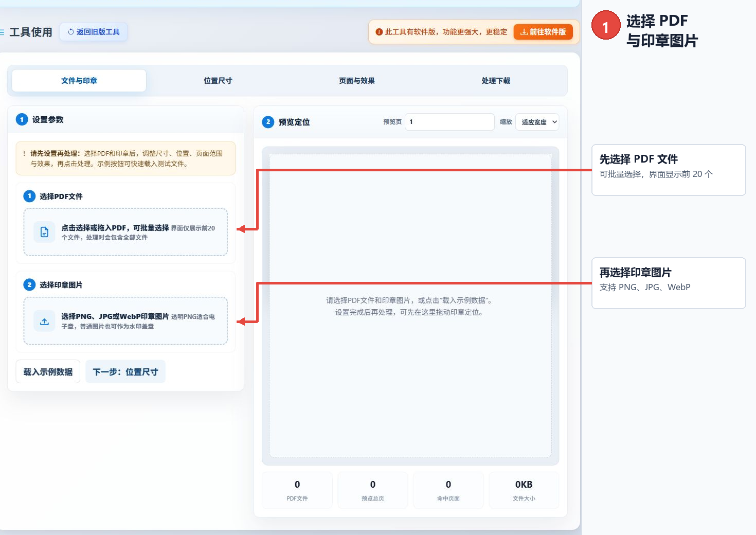Click the 再选择印章图片 help card
Image resolution: width=756 pixels, height=535 pixels.
[669, 283]
